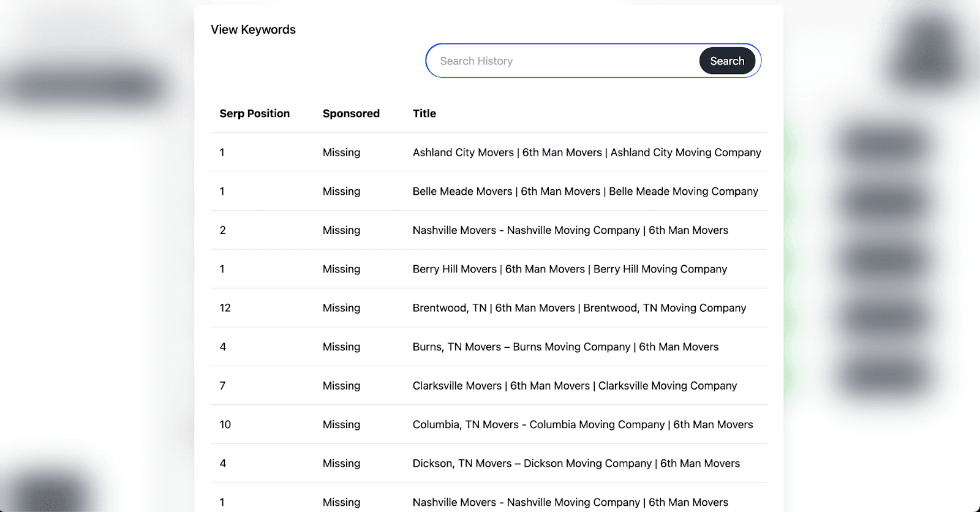
Task: Click the Sponsored column header
Action: (351, 113)
